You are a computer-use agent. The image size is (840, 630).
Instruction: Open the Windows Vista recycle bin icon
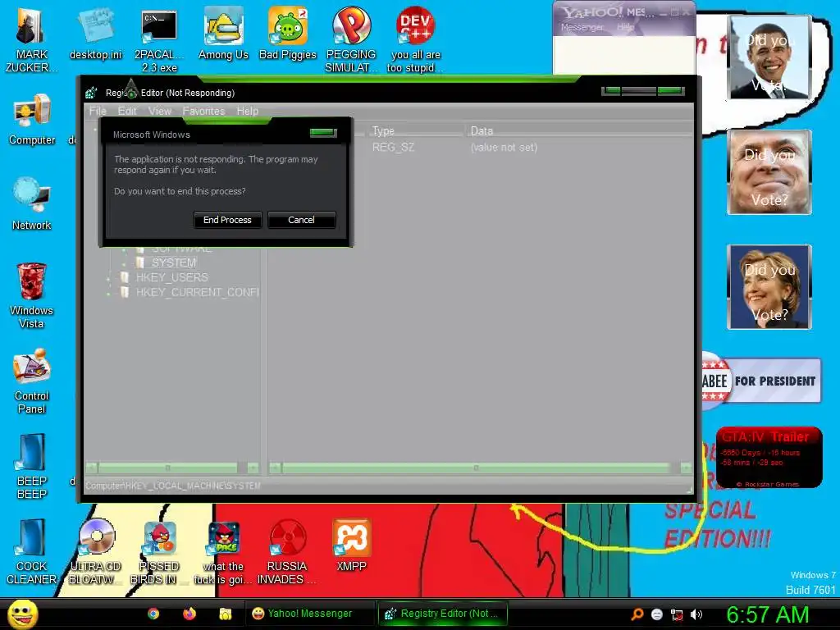coord(31,295)
